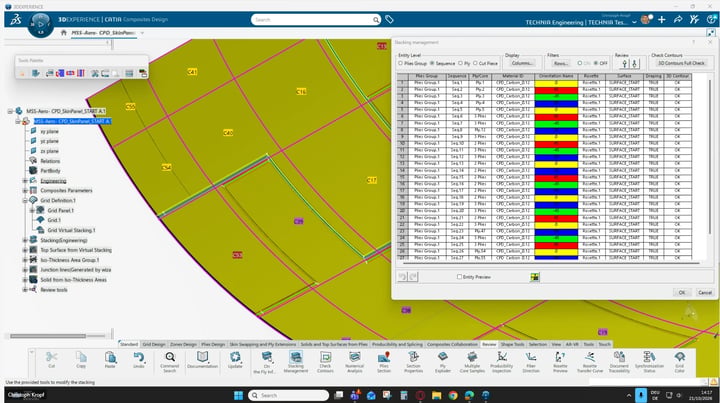Set Filters radio to OFF

point(596,63)
